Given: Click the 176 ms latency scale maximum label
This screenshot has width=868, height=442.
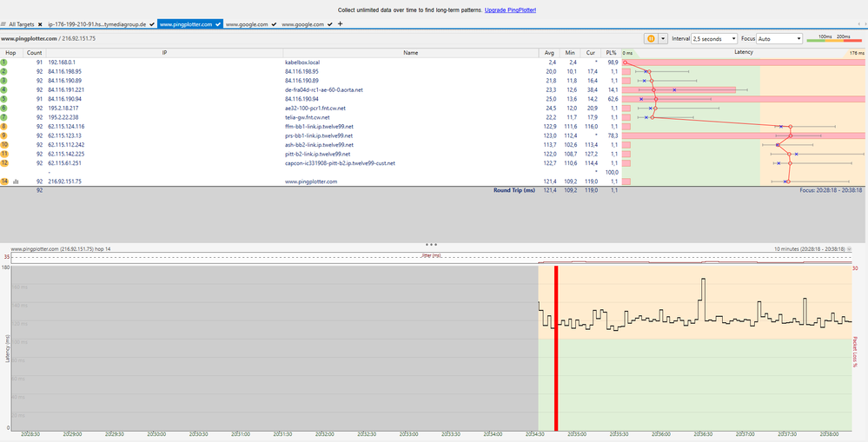Looking at the screenshot, I should pos(857,53).
